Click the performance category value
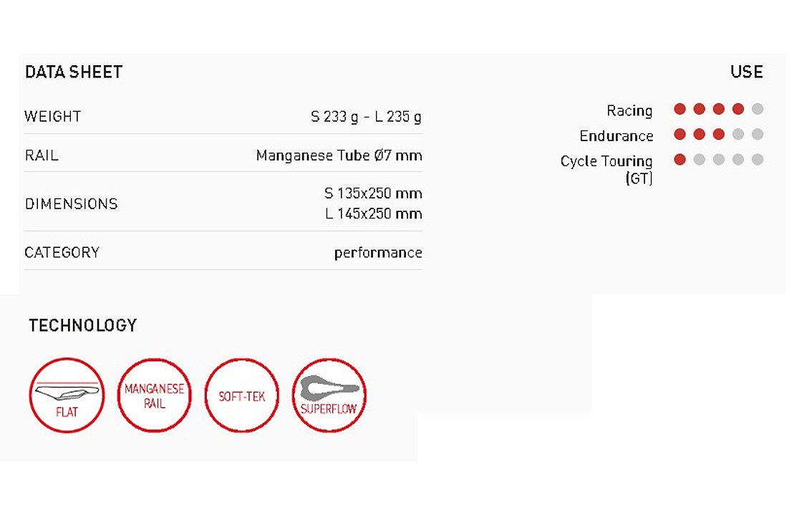 [x=378, y=252]
